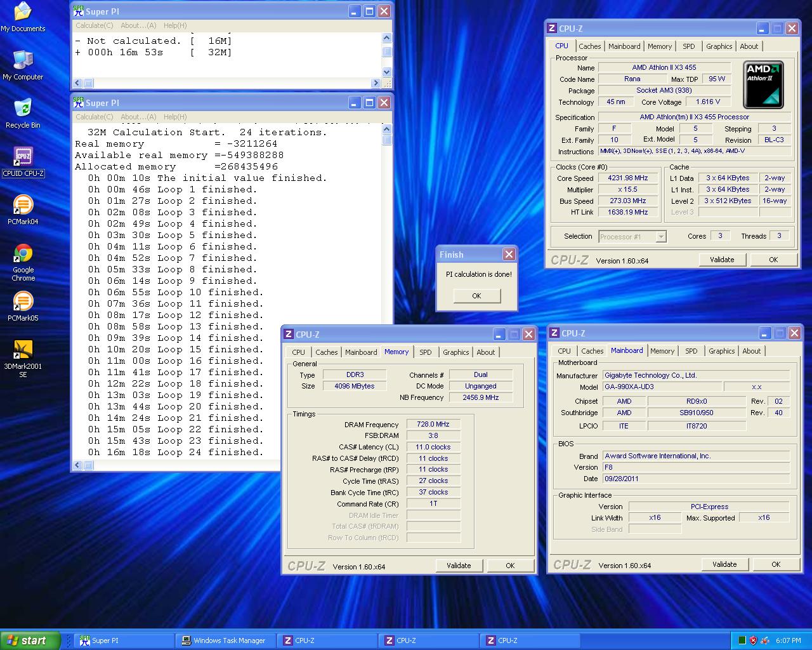Open the Graphics tab in the Mainboard window
The width and height of the screenshot is (812, 650).
pos(721,351)
